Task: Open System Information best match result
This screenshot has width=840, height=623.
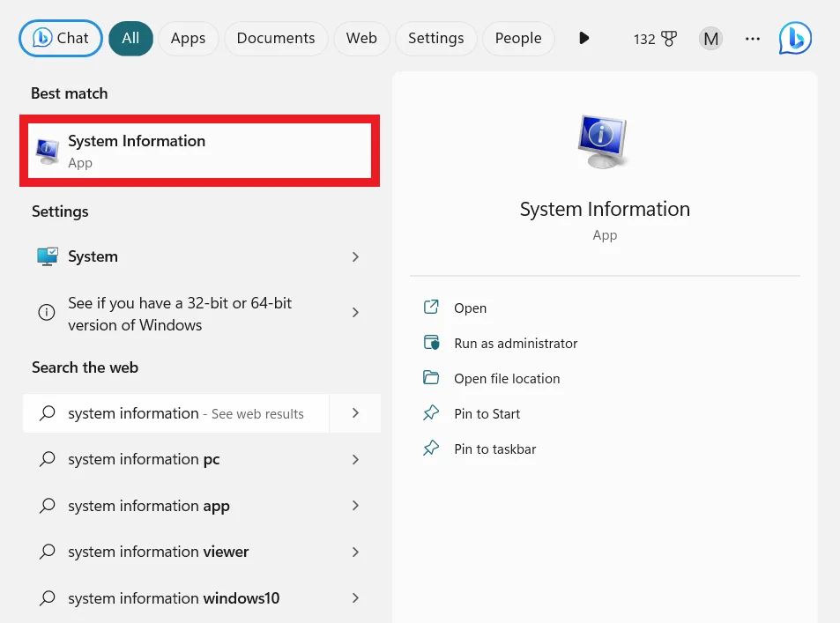Action: [199, 151]
